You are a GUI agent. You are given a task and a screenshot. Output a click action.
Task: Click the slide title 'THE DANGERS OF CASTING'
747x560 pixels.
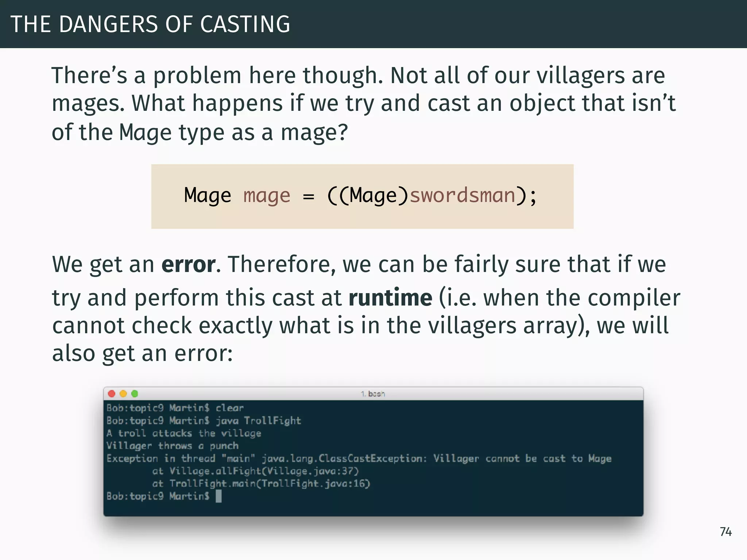click(150, 24)
